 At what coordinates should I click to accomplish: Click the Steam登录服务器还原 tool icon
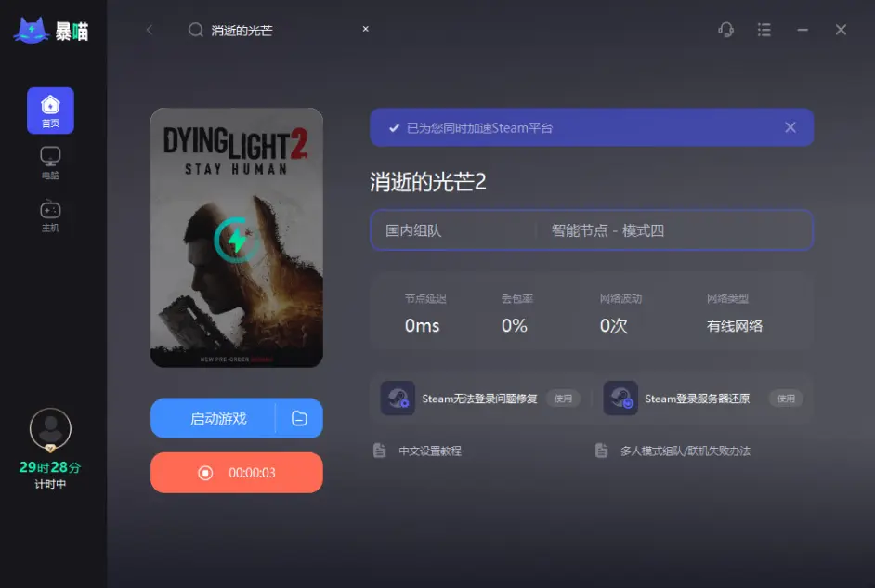pos(620,398)
